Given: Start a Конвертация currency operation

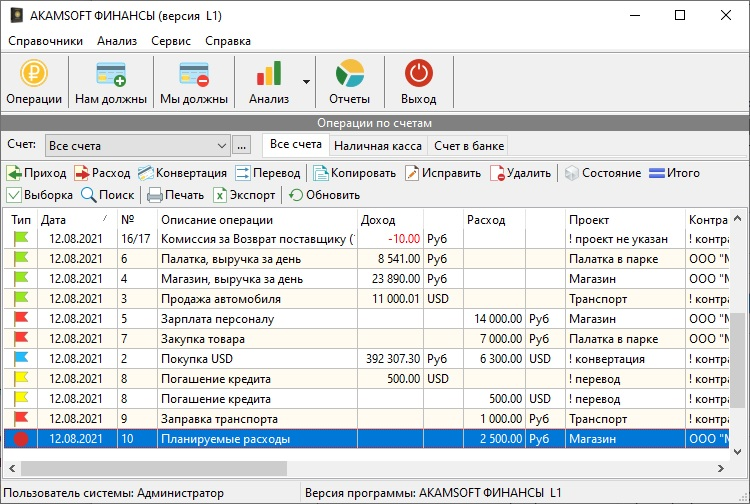Looking at the screenshot, I should [182, 173].
